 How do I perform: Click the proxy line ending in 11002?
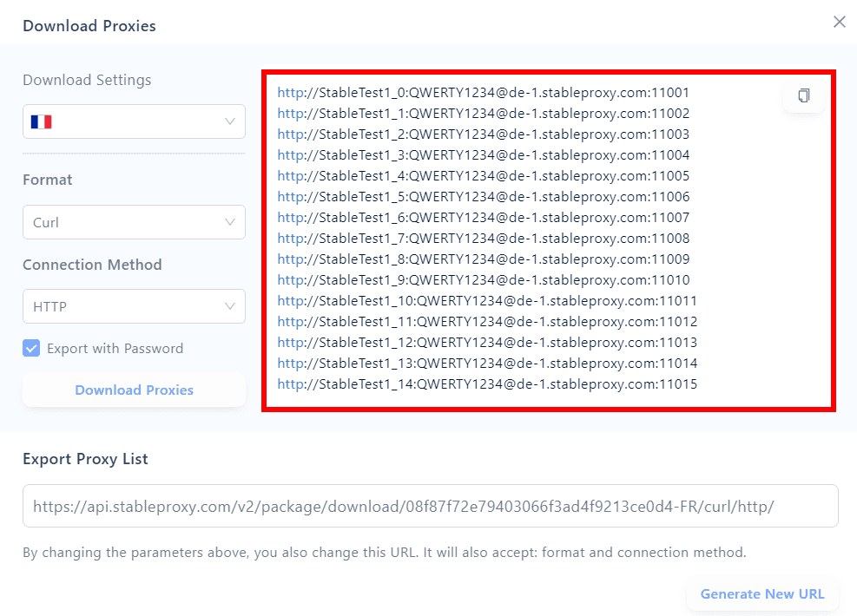[483, 114]
